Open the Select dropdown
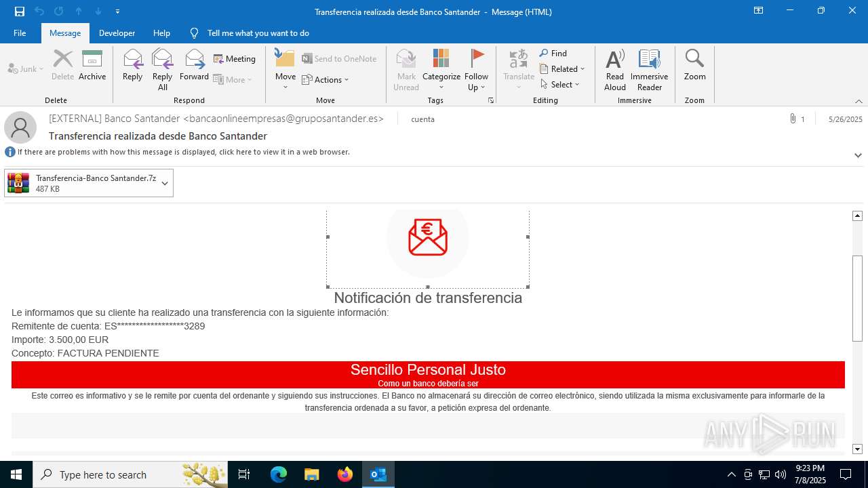 [x=560, y=85]
